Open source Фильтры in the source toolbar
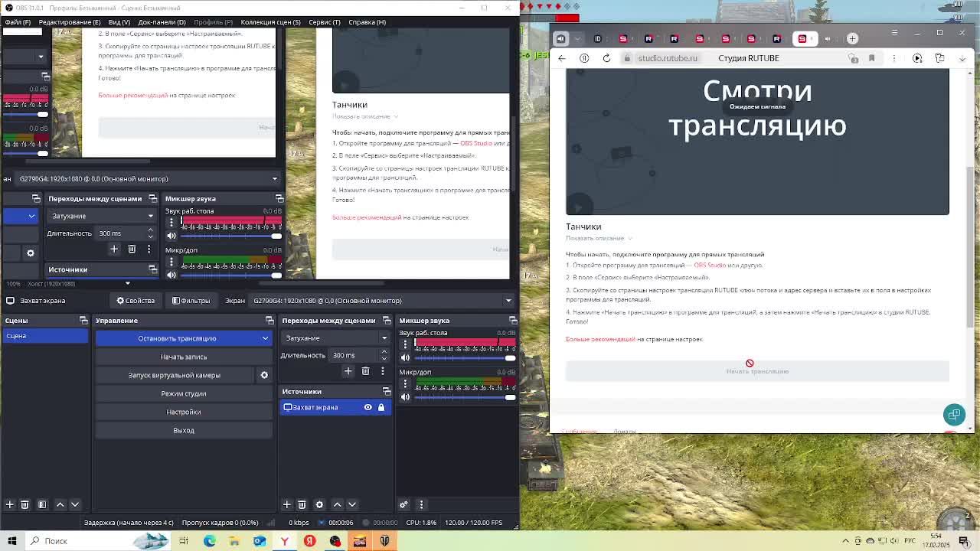Viewport: 980px width, 551px height. [x=191, y=301]
